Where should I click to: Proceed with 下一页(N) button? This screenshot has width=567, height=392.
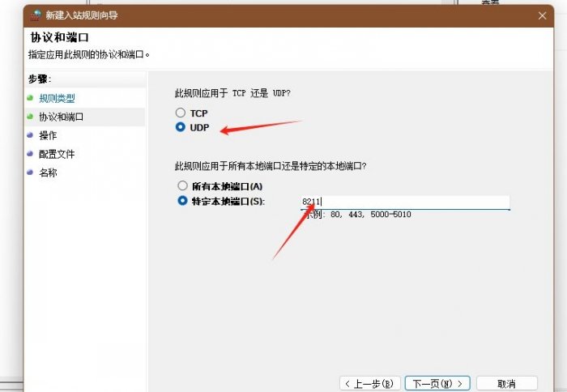[437, 383]
